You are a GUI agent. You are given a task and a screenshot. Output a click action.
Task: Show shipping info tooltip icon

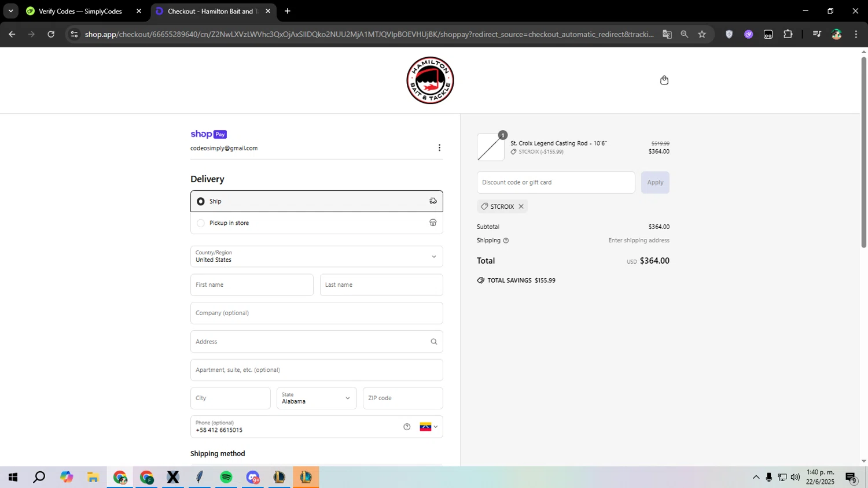[506, 241]
